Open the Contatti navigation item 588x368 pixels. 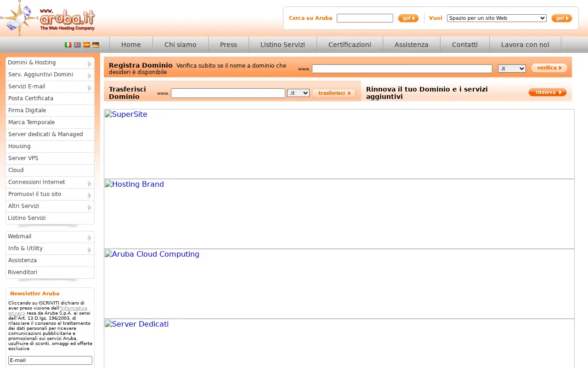464,45
